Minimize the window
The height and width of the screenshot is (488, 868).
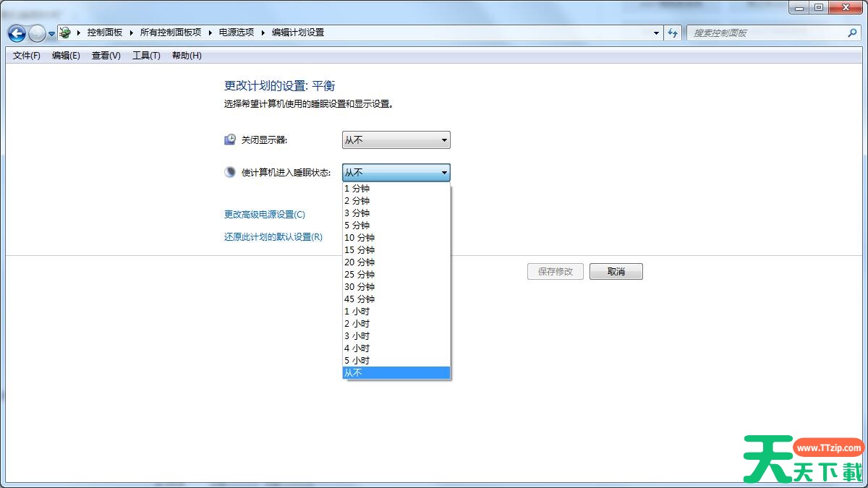(x=799, y=7)
